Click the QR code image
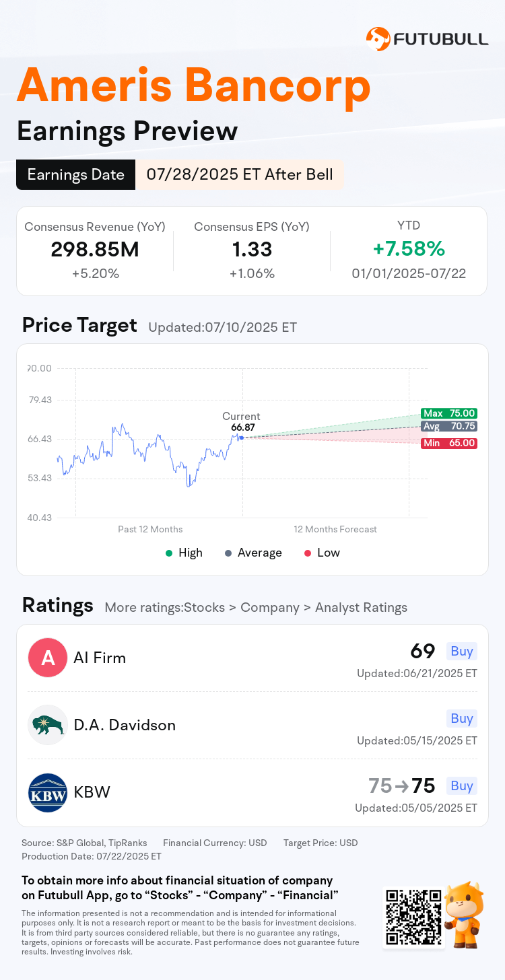Screen dimensions: 505x980 click(413, 917)
